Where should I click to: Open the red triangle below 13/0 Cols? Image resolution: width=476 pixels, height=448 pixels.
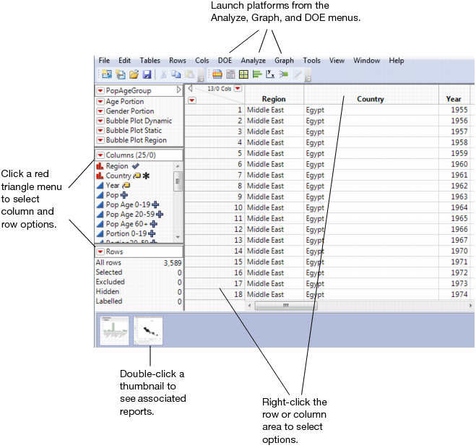192,100
